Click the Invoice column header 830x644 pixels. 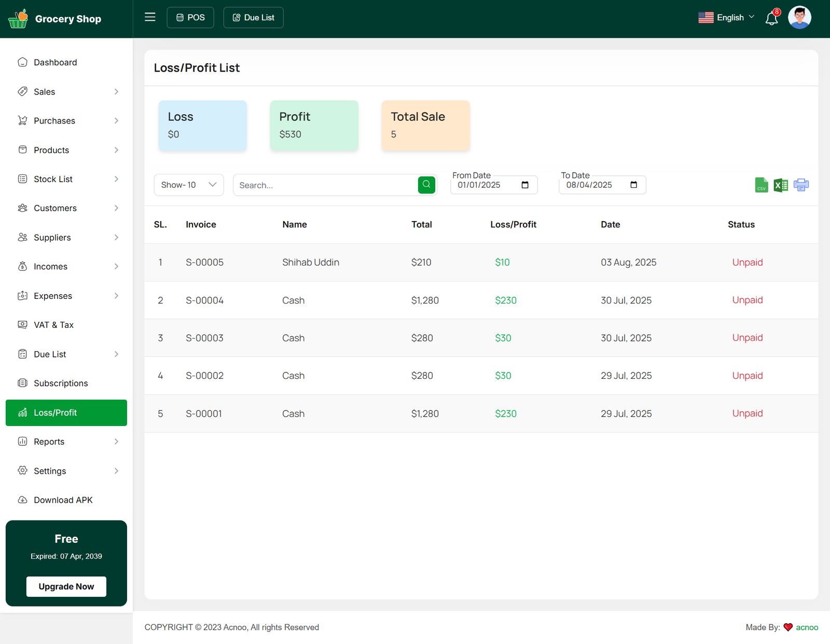[201, 224]
